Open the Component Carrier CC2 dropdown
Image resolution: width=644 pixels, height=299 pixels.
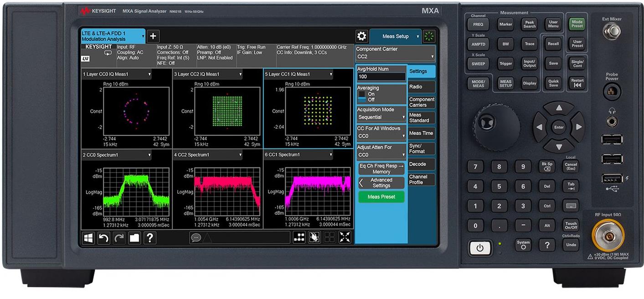pos(395,56)
